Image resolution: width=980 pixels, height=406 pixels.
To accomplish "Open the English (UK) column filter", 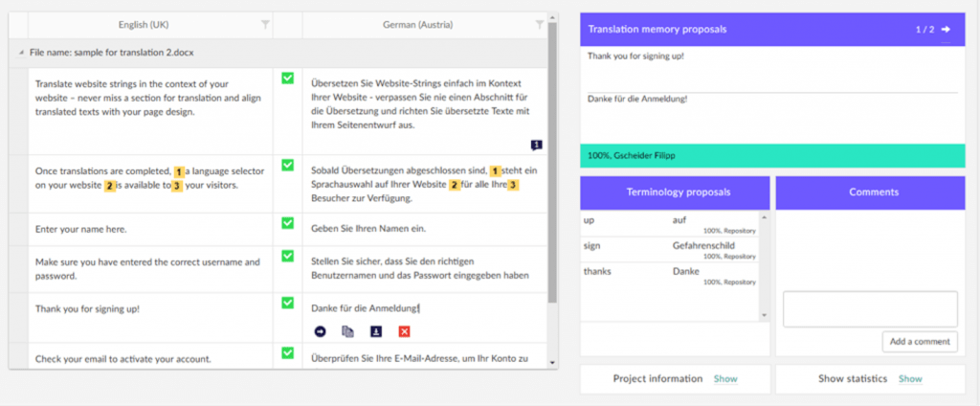I will click(266, 25).
